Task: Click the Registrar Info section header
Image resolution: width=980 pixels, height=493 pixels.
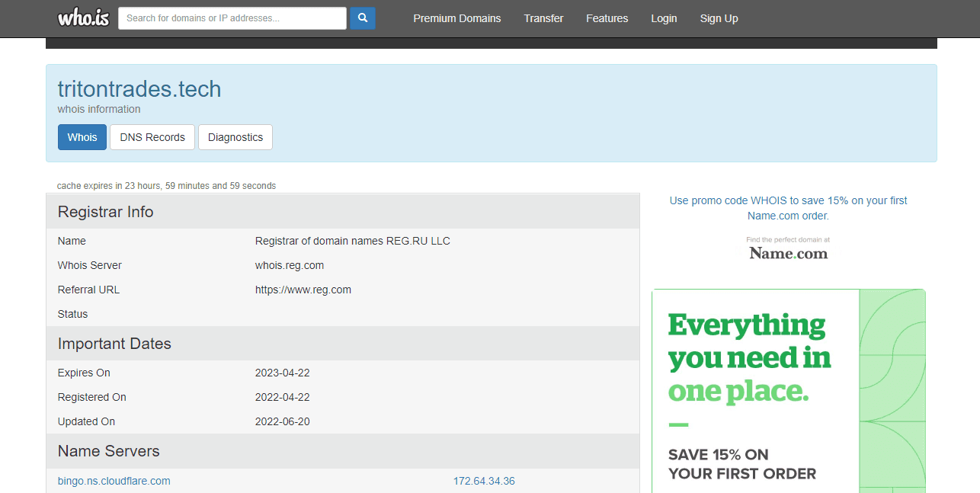Action: coord(106,212)
